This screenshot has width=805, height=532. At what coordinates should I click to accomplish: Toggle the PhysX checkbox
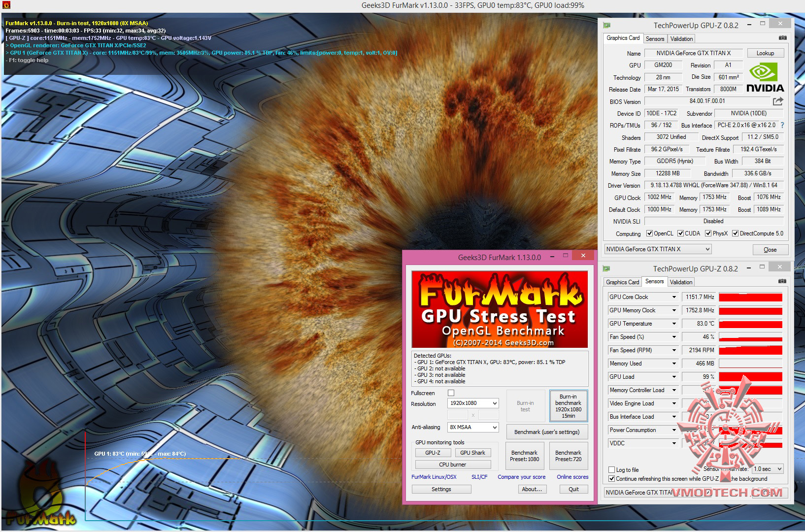tap(708, 233)
